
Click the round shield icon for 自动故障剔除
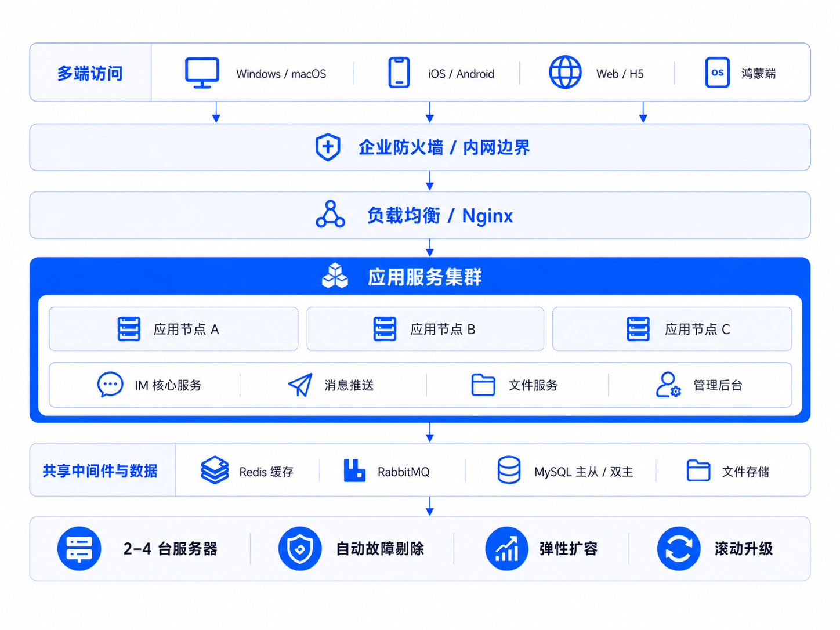click(x=300, y=549)
